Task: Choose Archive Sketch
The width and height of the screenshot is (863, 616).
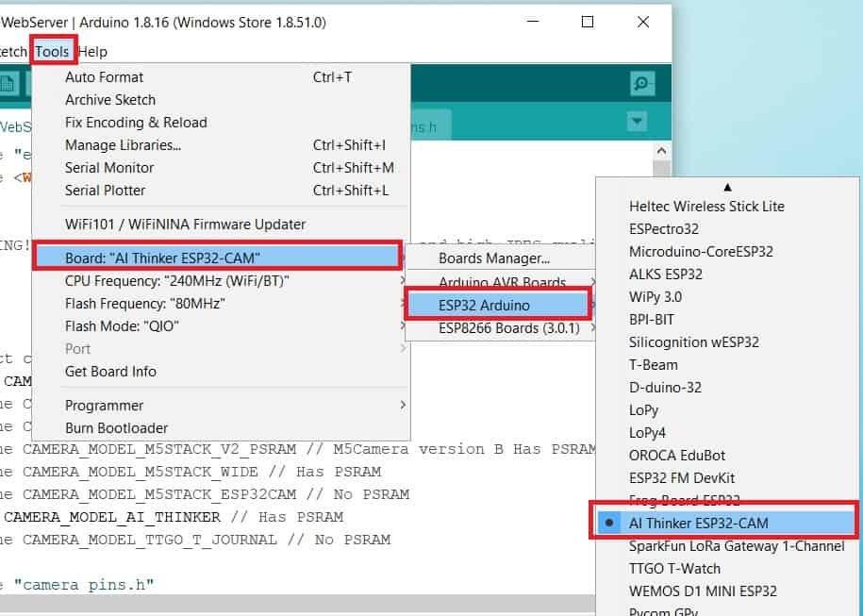Action: 222,100
